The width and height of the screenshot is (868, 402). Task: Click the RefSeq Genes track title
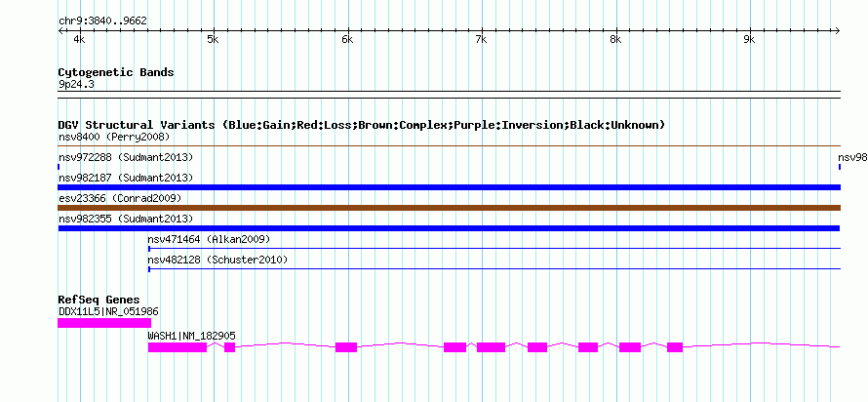(x=99, y=300)
